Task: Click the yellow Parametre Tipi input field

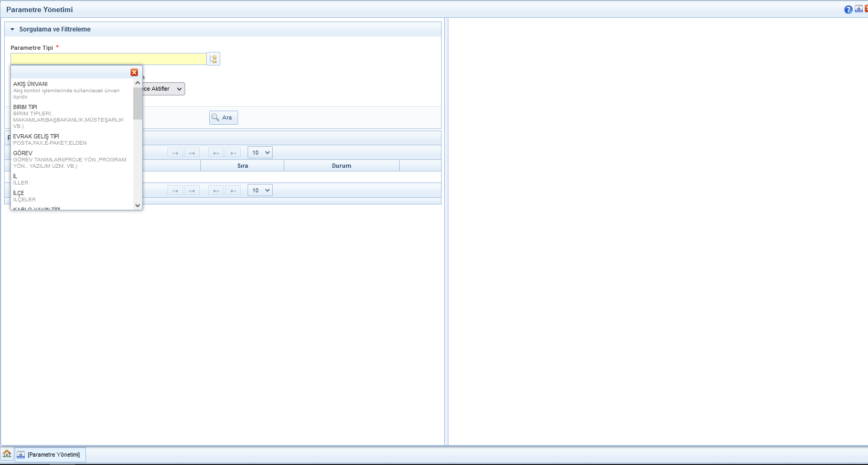Action: [x=108, y=59]
